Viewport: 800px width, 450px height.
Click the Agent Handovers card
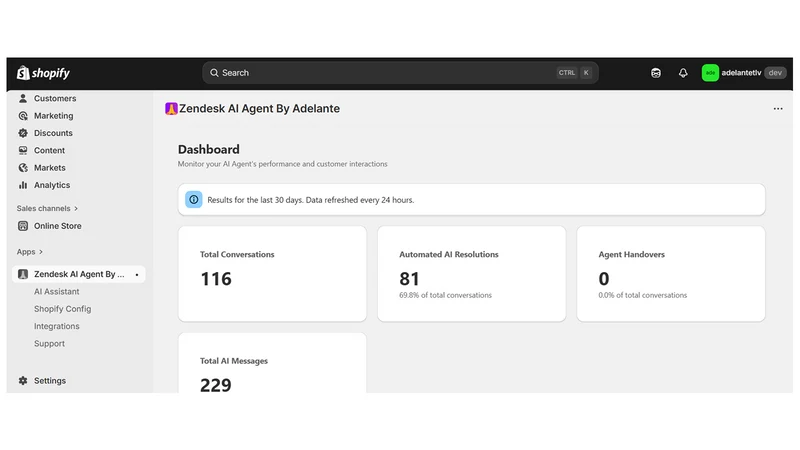pyautogui.click(x=671, y=274)
